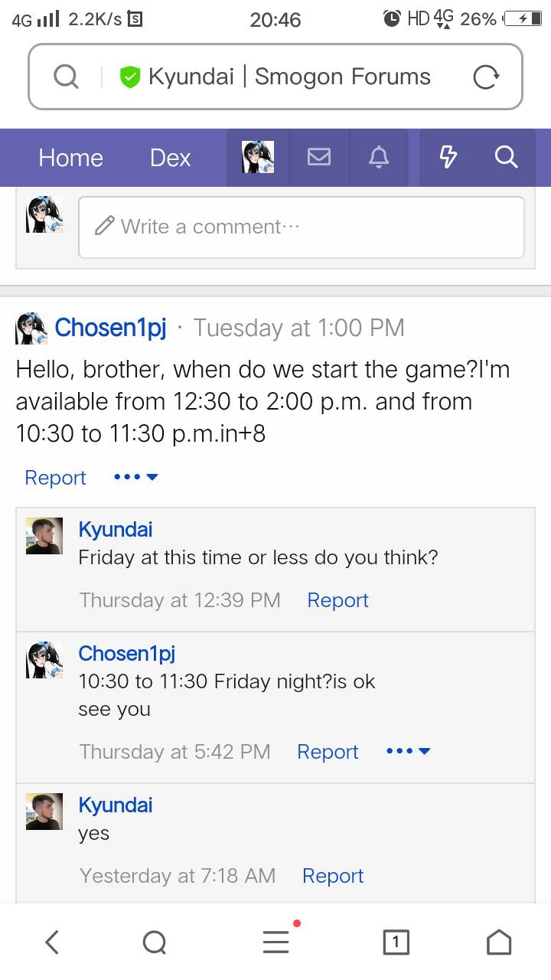Open the alerts bell icon

click(379, 158)
